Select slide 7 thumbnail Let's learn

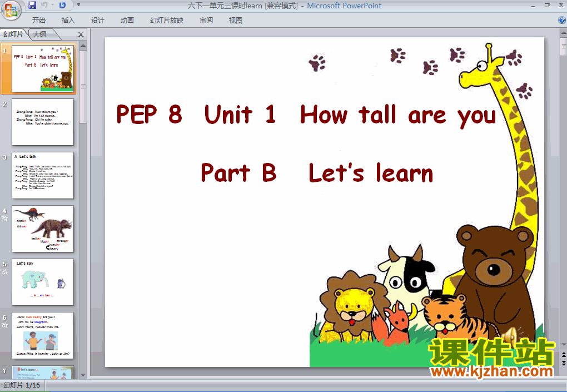click(x=43, y=373)
